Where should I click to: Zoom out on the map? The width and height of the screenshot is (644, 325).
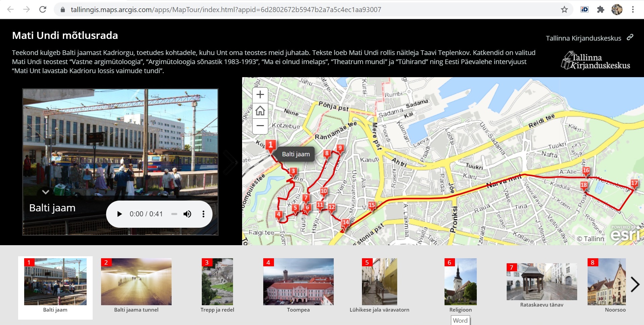point(260,126)
